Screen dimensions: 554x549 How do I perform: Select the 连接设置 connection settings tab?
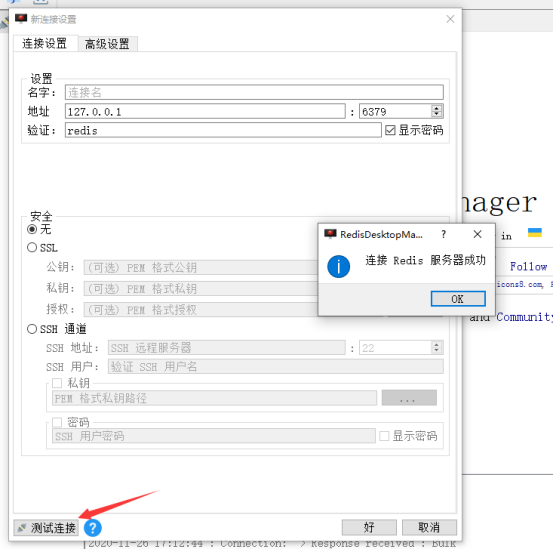click(45, 43)
